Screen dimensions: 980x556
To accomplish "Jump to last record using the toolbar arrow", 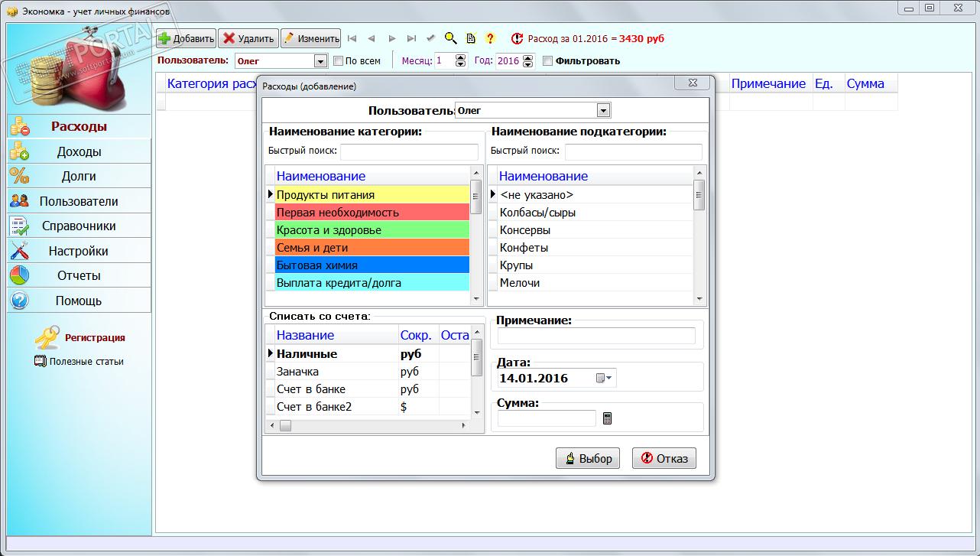I will pos(411,38).
